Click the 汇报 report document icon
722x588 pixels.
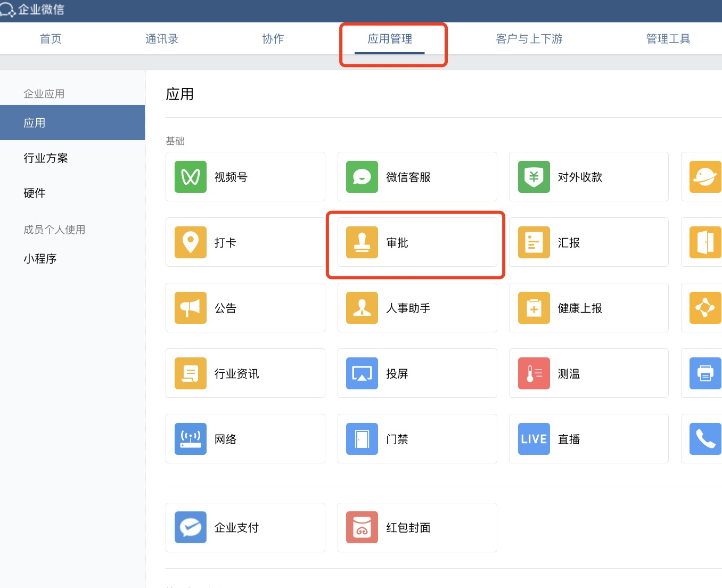pos(534,242)
